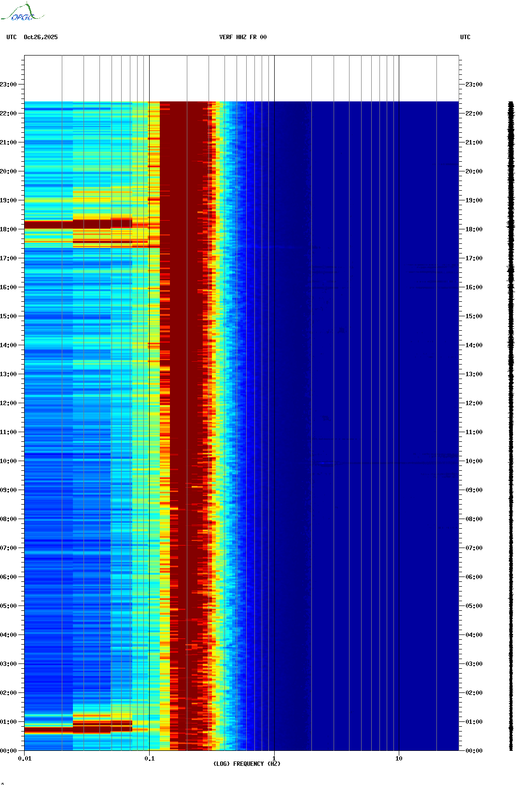Click the dark red low-frequency band near 01:00
The width and height of the screenshot is (532, 789).
click(78, 727)
